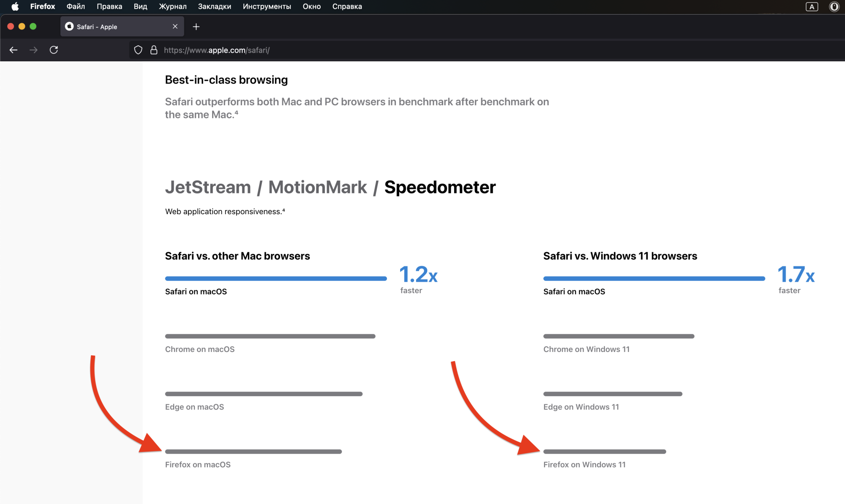Open the Вид menu
The height and width of the screenshot is (504, 845).
(x=140, y=6)
